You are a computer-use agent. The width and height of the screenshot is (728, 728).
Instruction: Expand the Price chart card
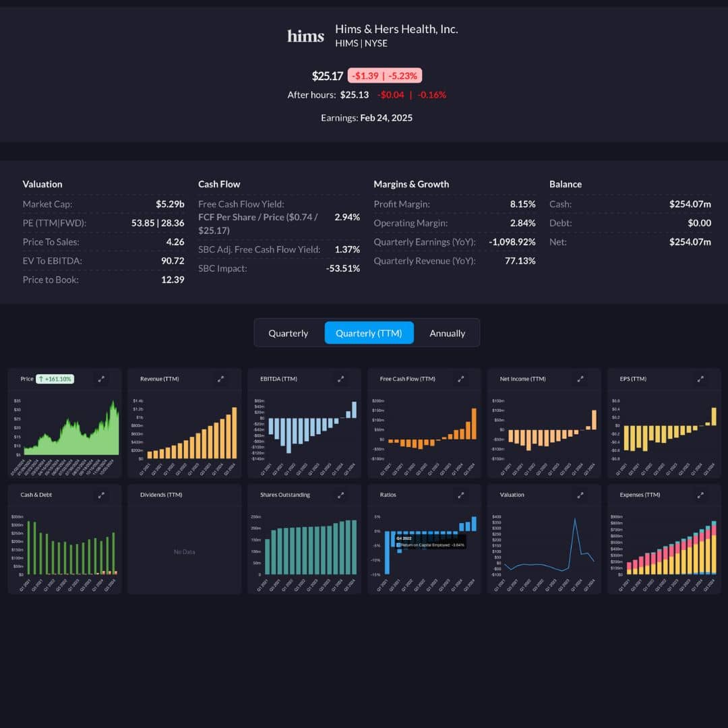tap(101, 379)
